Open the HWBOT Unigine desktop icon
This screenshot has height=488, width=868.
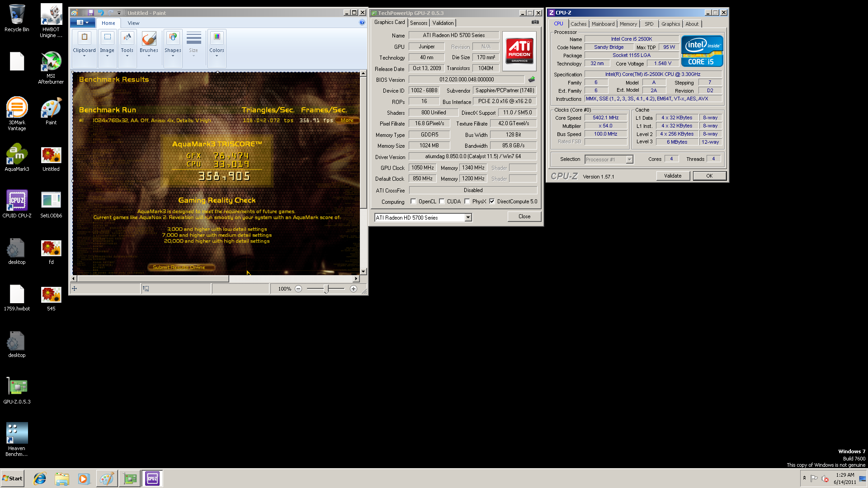click(51, 20)
